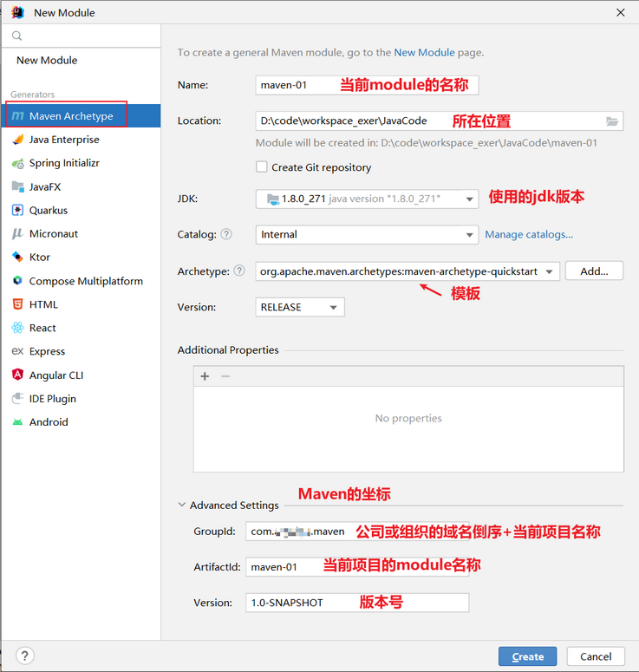Viewport: 639px width, 672px height.
Task: Click the help icon next to Catalog
Action: [226, 234]
